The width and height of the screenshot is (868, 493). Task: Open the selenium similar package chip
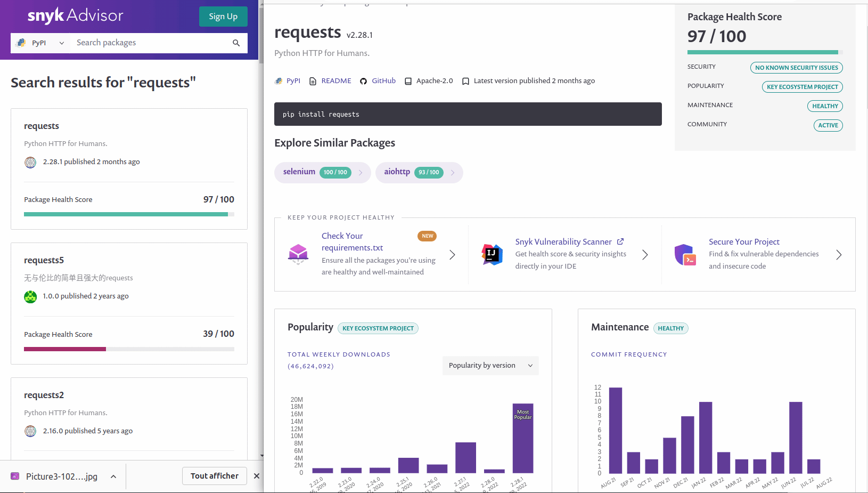click(322, 172)
